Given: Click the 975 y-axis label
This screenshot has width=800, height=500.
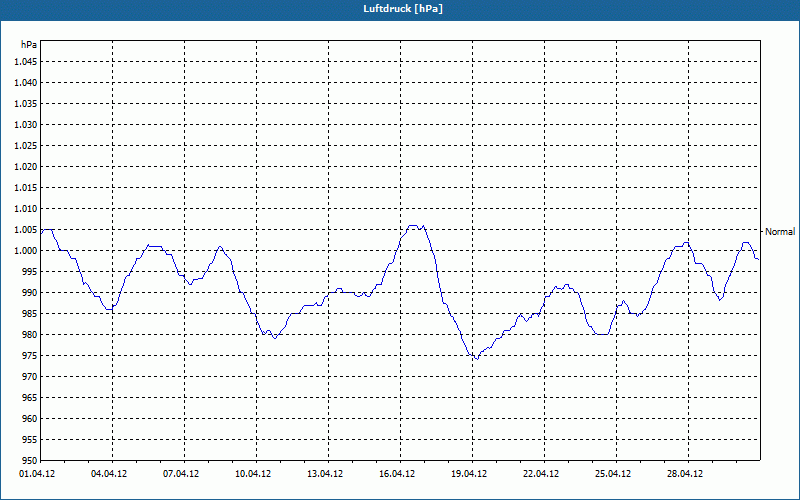Looking at the screenshot, I should pos(30,356).
